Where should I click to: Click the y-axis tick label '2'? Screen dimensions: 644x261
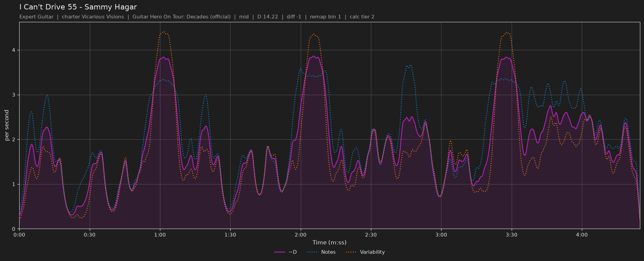[x=14, y=140]
